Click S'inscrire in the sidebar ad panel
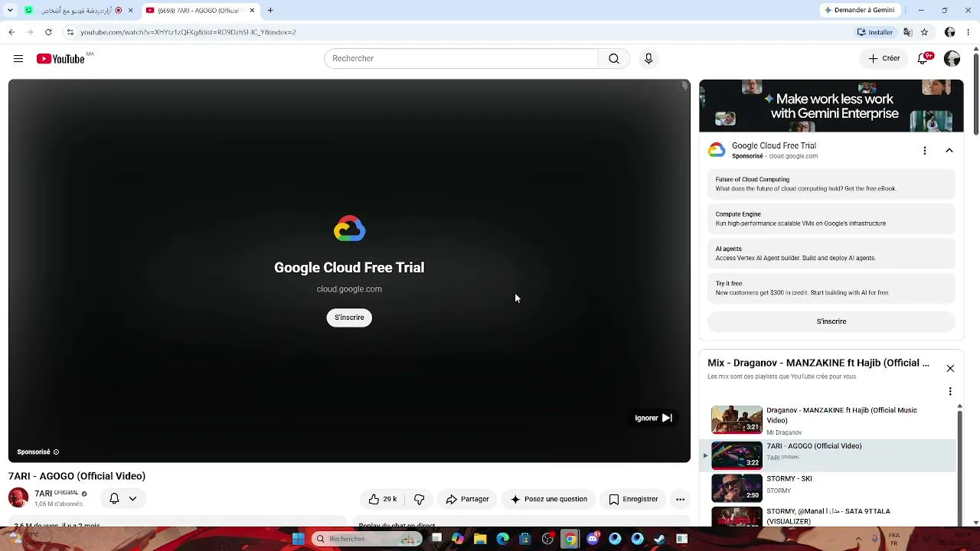The image size is (980, 551). [831, 321]
